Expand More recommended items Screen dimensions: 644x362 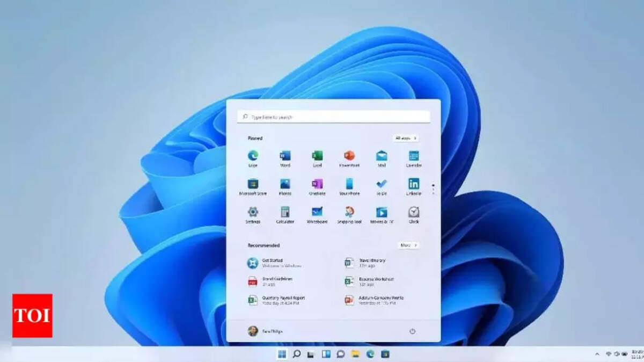coord(408,245)
